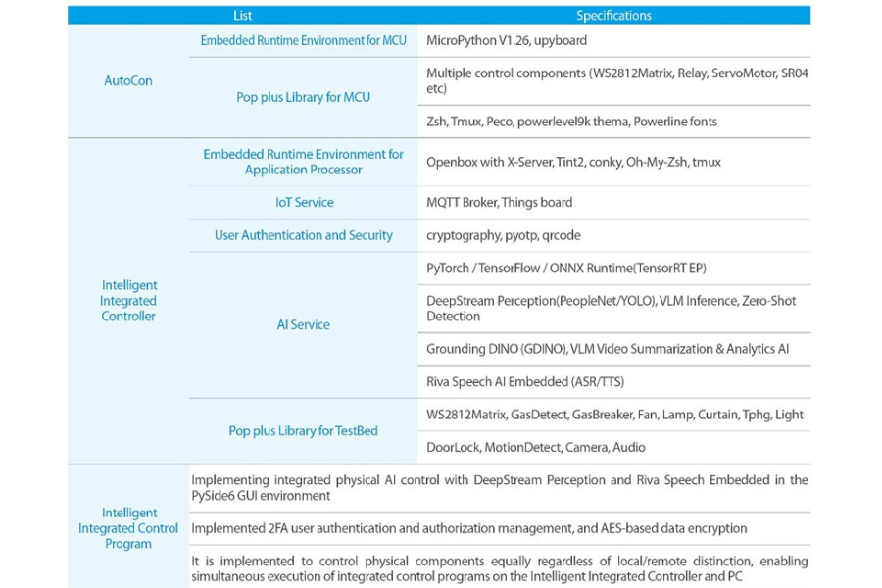882x588 pixels.
Task: Select the "Intelligent Integrated Control Program" cell
Action: [128, 528]
